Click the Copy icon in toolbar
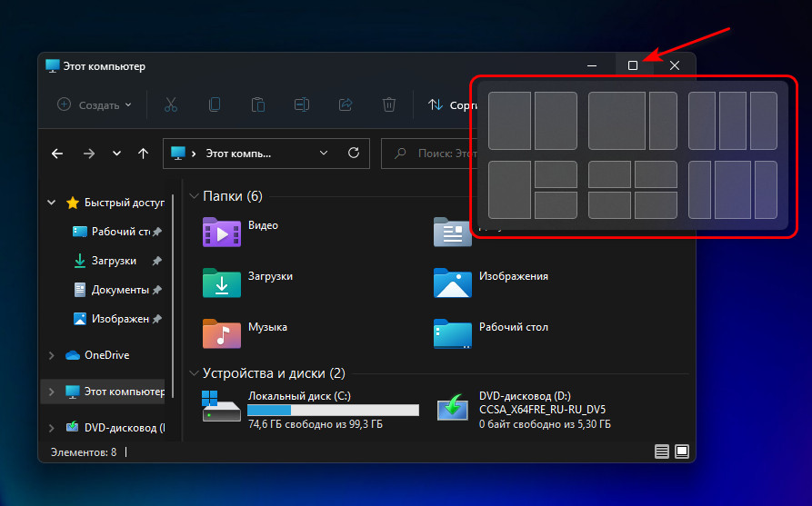 [x=214, y=105]
